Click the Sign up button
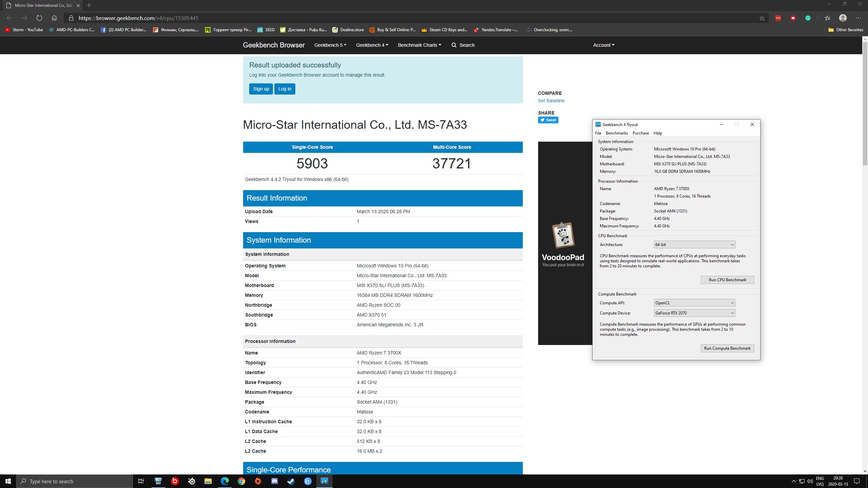 (x=261, y=89)
